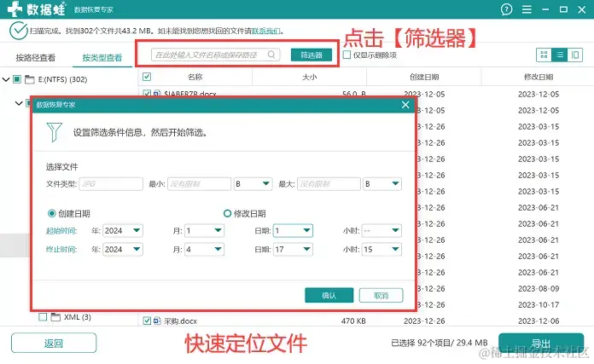This screenshot has width=594, height=364.
Task: Switch to preview pane view
Action: 574,55
